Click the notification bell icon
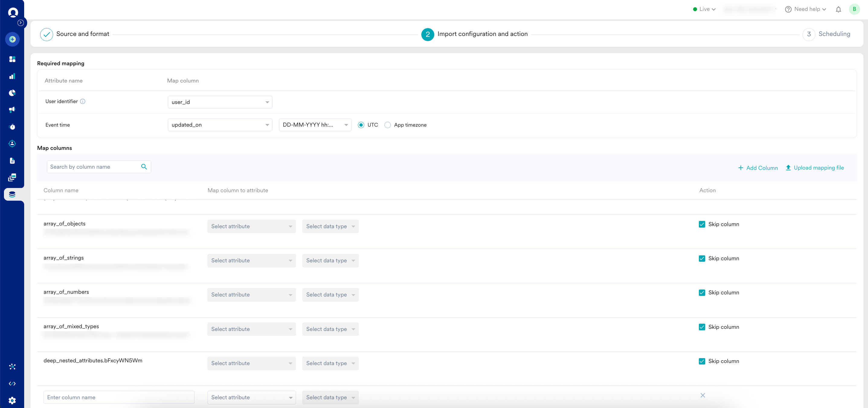The width and height of the screenshot is (868, 408). tap(838, 9)
